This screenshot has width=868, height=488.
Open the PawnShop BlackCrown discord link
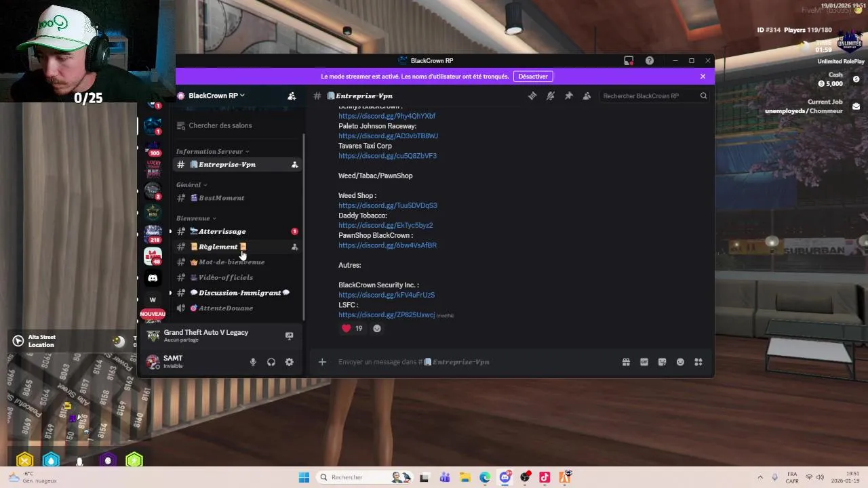point(387,245)
